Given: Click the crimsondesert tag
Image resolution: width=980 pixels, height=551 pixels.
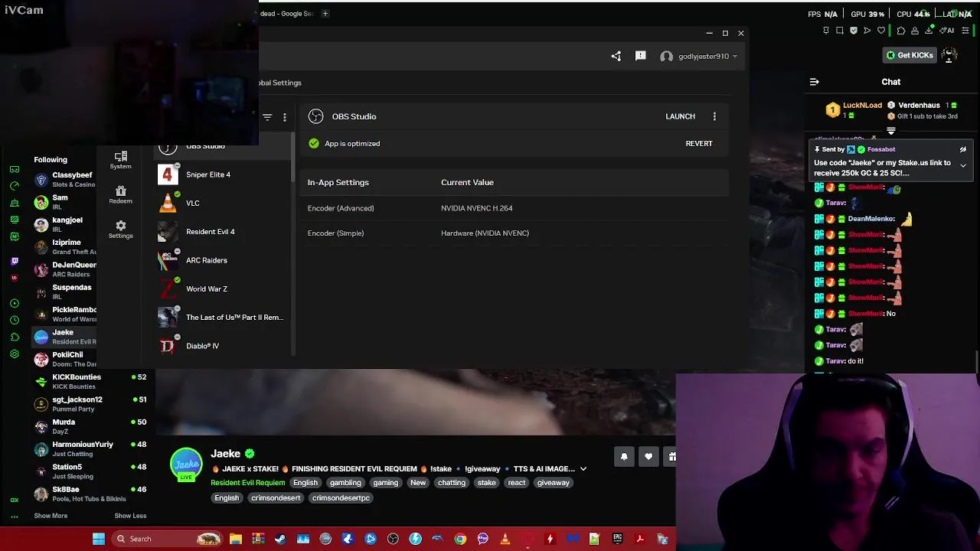Looking at the screenshot, I should 276,498.
